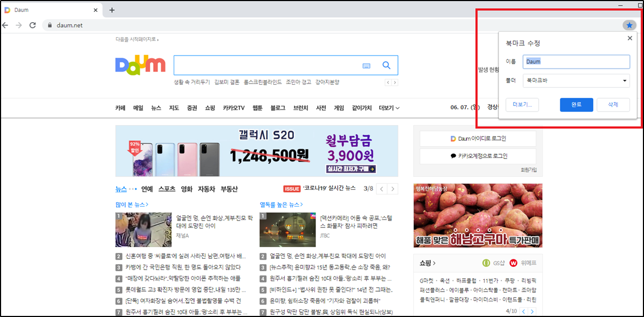This screenshot has width=644, height=317.
Task: Open the 브런치 menu item
Action: coord(300,108)
